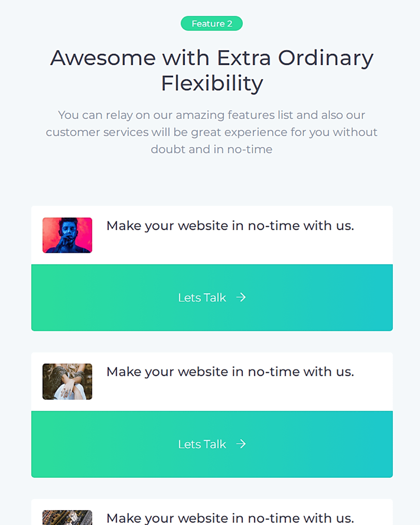The height and width of the screenshot is (525, 420).
Task: Select the seated woman thumbnail in the second card
Action: tap(67, 381)
